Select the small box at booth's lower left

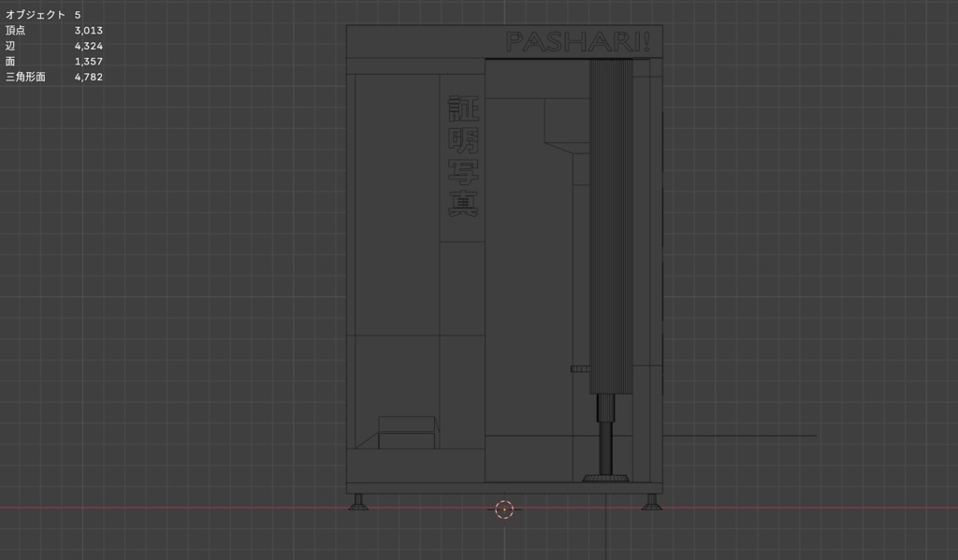tap(407, 432)
